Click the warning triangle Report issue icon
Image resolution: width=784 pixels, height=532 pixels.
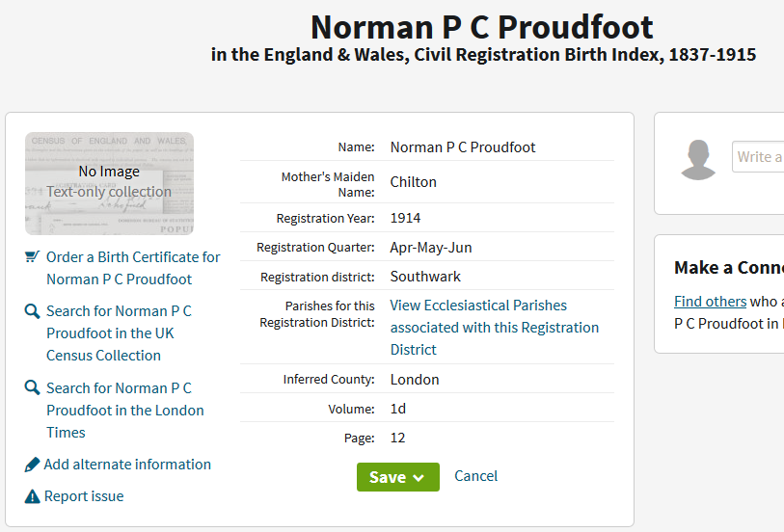pyautogui.click(x=32, y=497)
